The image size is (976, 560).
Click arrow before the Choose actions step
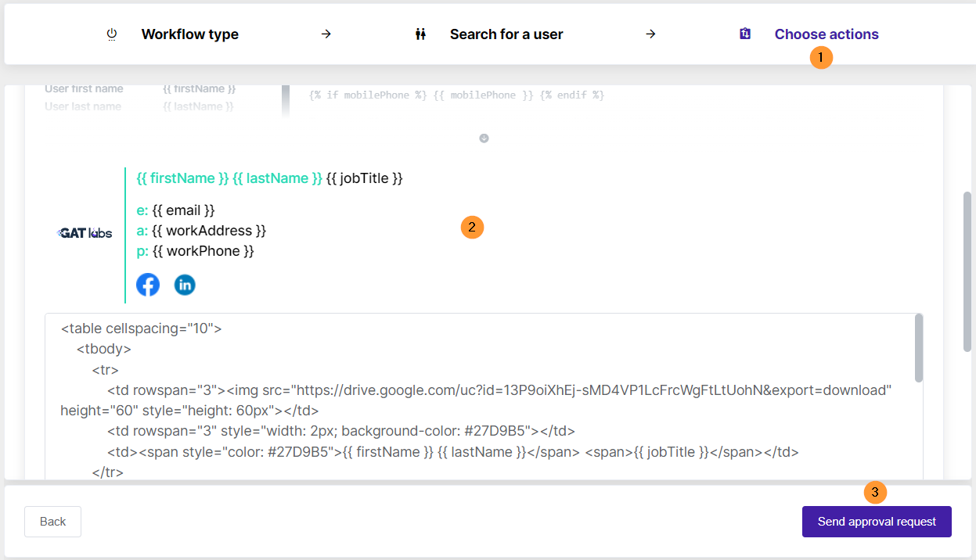650,34
